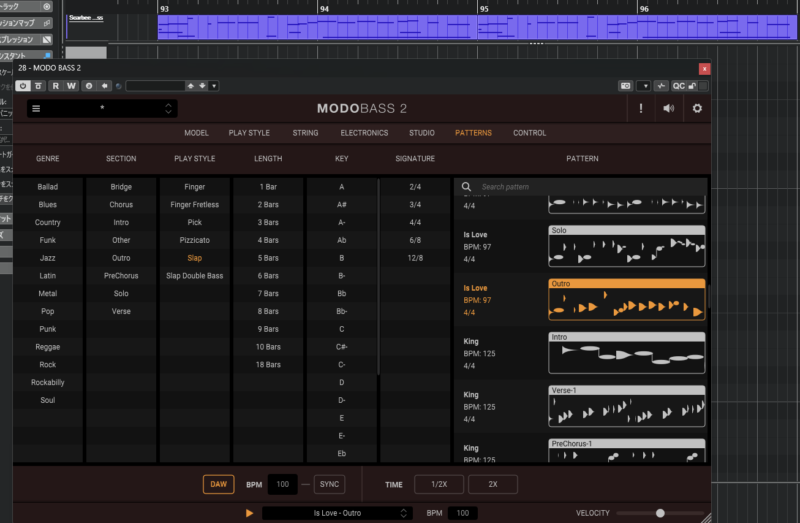Switch to the STRING tab
The height and width of the screenshot is (523, 800).
pos(305,133)
